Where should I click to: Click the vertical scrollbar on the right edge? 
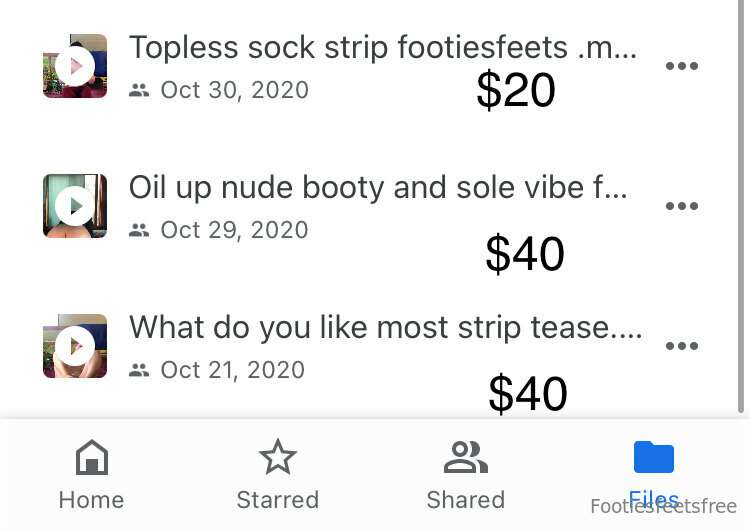tap(741, 207)
